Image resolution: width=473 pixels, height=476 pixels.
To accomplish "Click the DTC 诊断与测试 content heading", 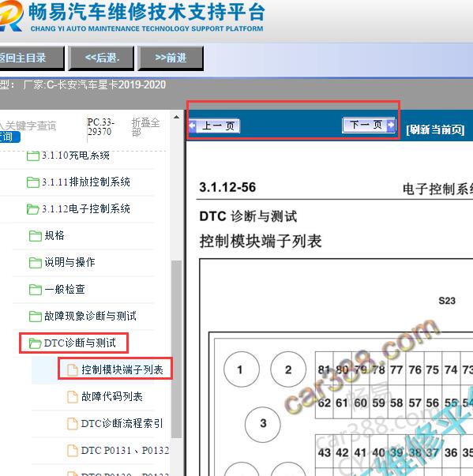I will pyautogui.click(x=248, y=216).
